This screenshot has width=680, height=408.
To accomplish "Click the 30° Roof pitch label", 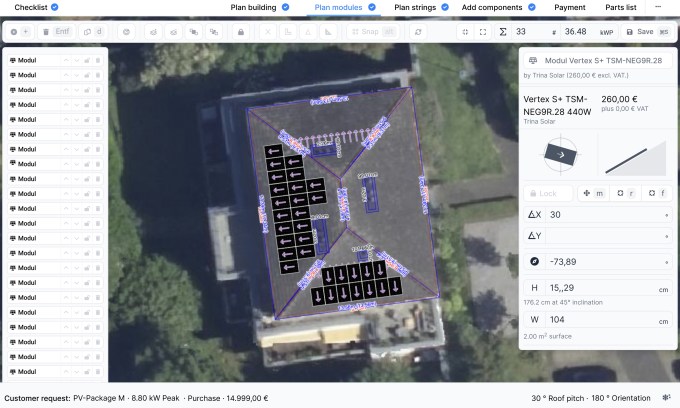I will [x=557, y=398].
